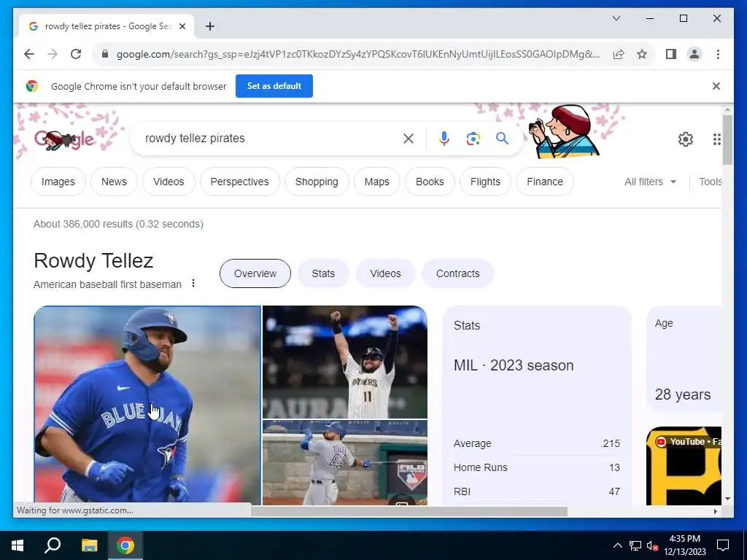Click the Set as default button
The width and height of the screenshot is (747, 560).
[274, 86]
